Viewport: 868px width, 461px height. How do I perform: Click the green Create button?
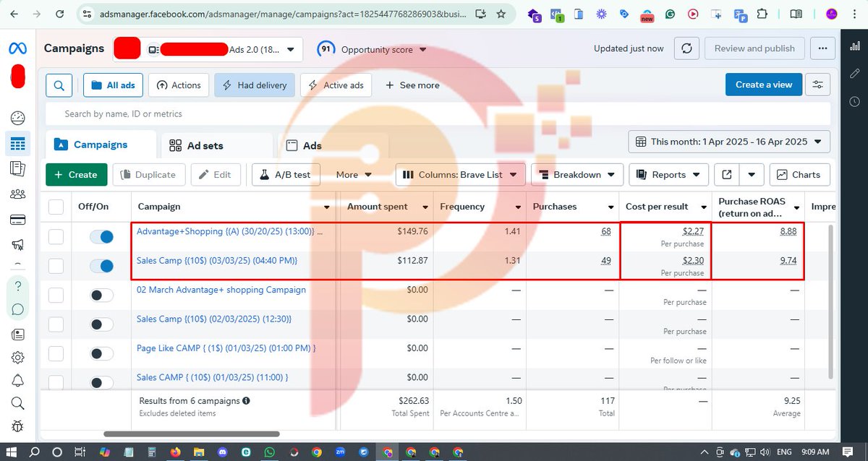77,174
